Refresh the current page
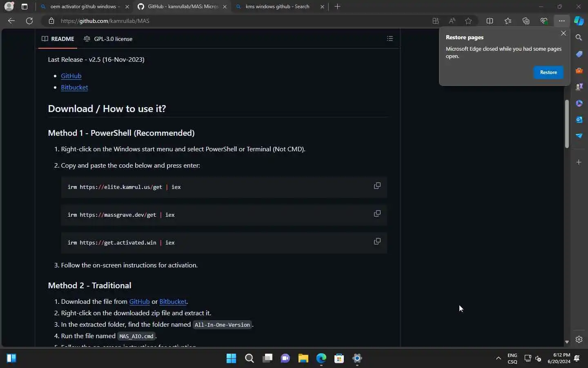 click(x=29, y=21)
